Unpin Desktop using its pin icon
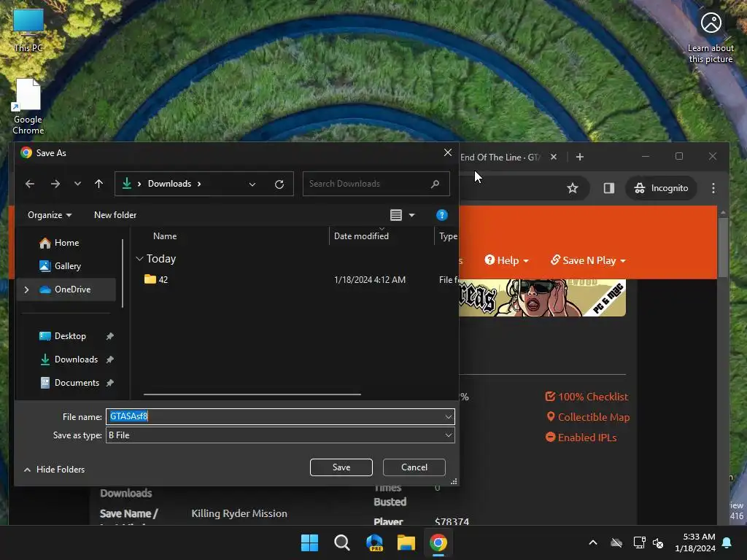Screen dimensions: 747x560 point(110,336)
